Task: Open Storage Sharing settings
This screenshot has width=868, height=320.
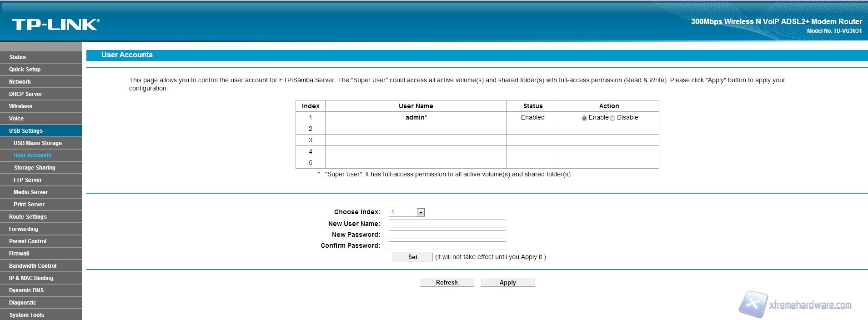Action: 35,168
